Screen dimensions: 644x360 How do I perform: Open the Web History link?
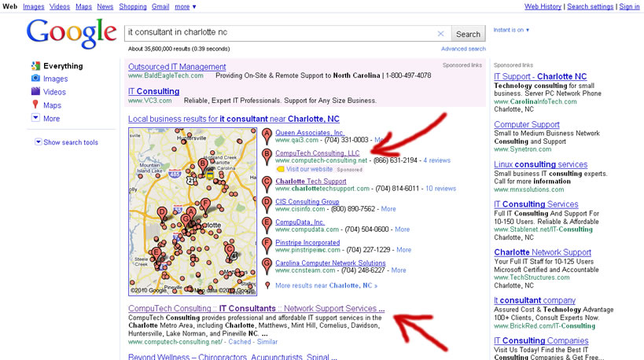coord(543,6)
